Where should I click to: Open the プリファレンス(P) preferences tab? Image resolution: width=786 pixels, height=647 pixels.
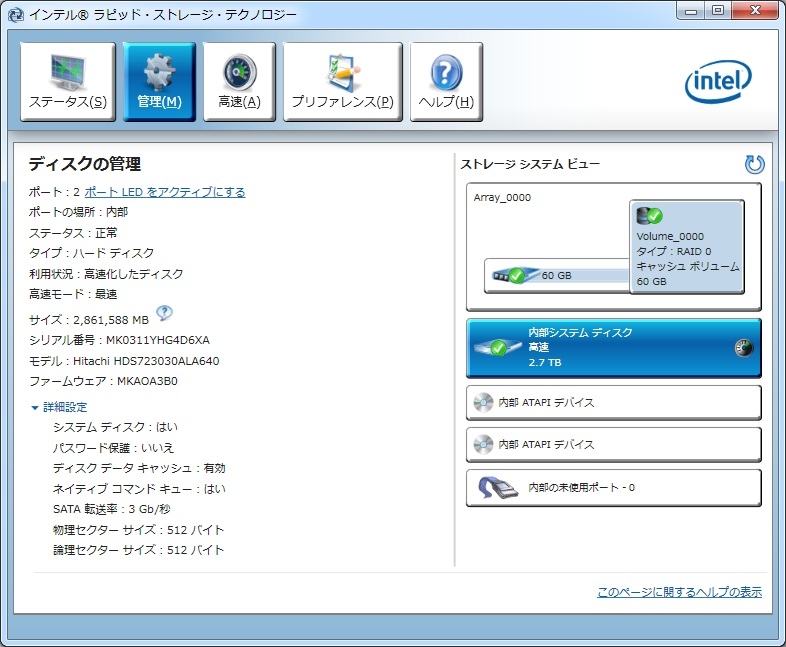[x=343, y=82]
